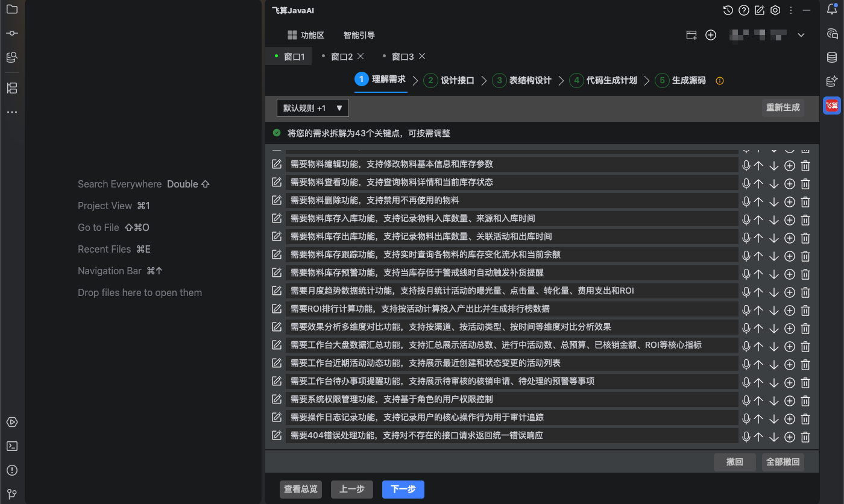Move the 需要物料删除功能 row up
Screen dimensions: 844x504
point(758,202)
